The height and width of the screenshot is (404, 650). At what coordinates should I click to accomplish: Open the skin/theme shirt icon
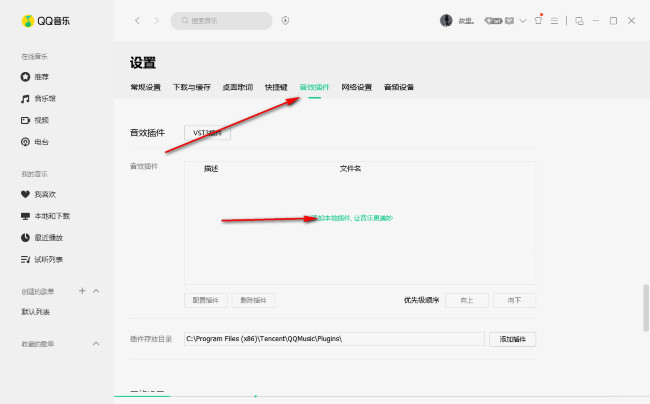pyautogui.click(x=538, y=20)
